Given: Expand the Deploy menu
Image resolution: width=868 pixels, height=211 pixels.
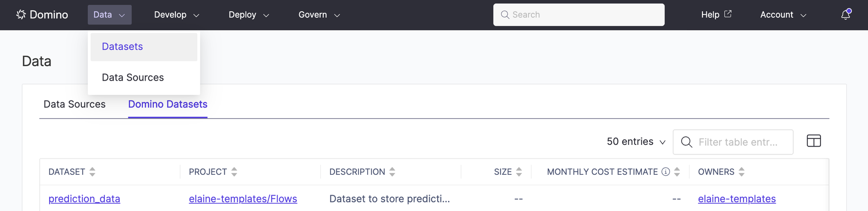Looking at the screenshot, I should [249, 14].
